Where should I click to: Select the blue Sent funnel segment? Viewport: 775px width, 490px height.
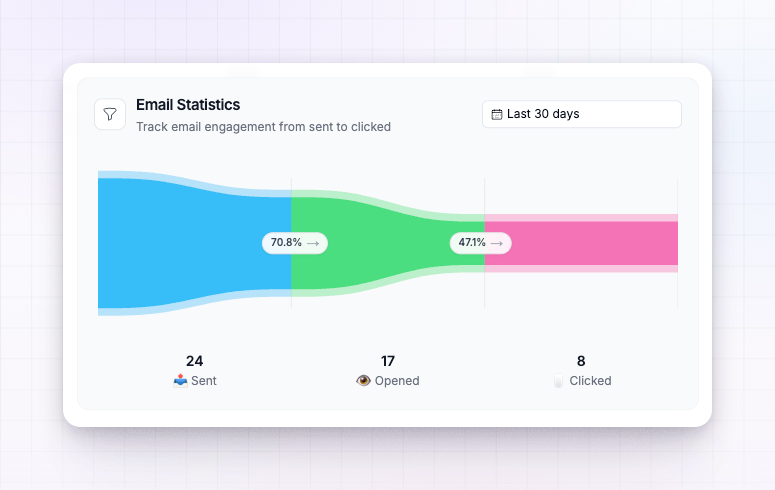[x=195, y=243]
